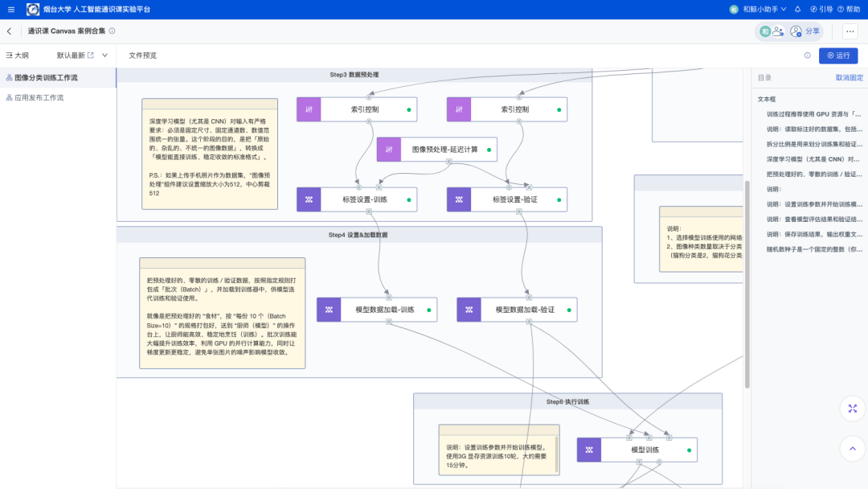868x489 pixels.
Task: Click the 分享 share button
Action: tap(806, 31)
